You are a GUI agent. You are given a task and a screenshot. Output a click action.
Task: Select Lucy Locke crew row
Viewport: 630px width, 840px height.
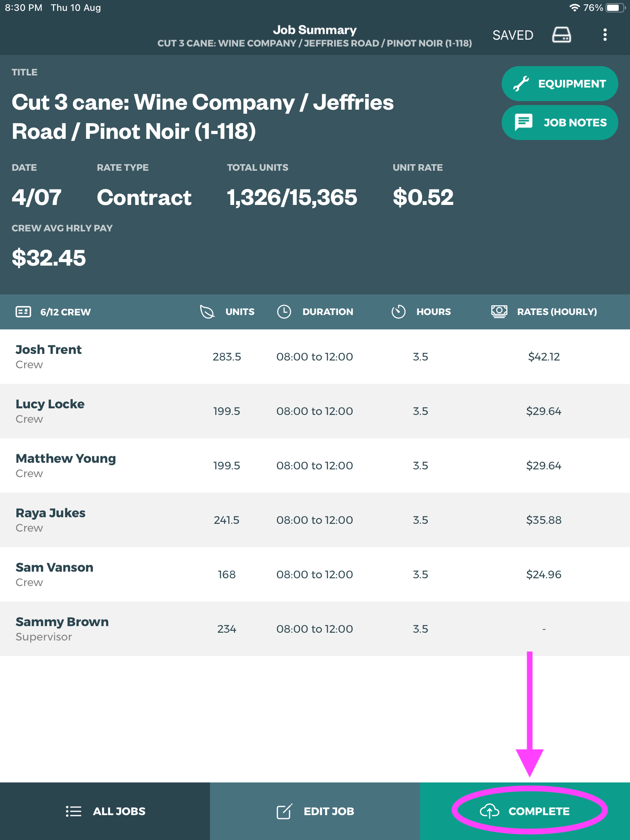(315, 411)
